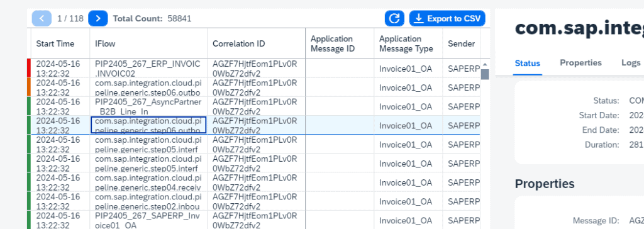Click the Duration label in Status panel
Screen dimensions: 644x229
pyautogui.click(x=602, y=145)
